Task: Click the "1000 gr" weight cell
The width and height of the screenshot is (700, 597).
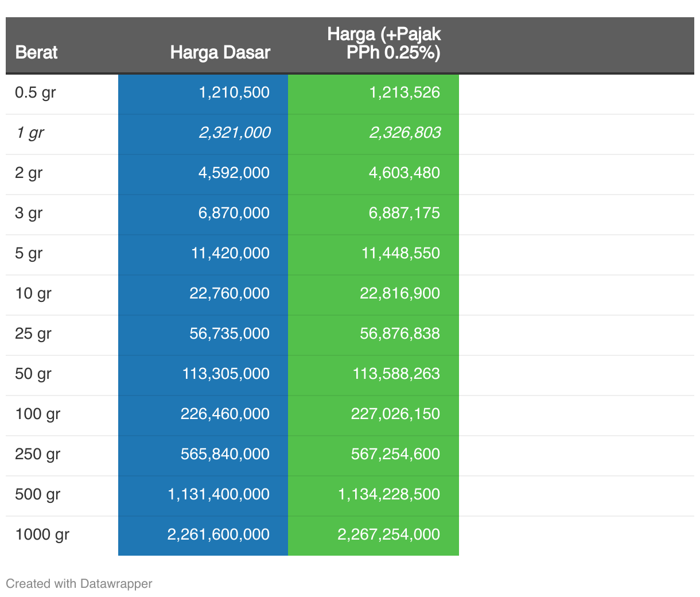Action: coord(42,534)
